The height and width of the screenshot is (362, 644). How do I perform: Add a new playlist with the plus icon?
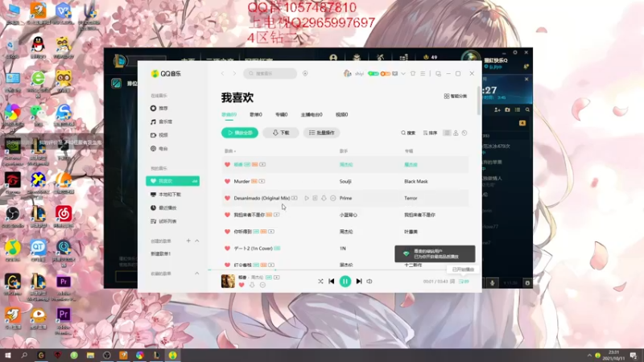click(188, 241)
